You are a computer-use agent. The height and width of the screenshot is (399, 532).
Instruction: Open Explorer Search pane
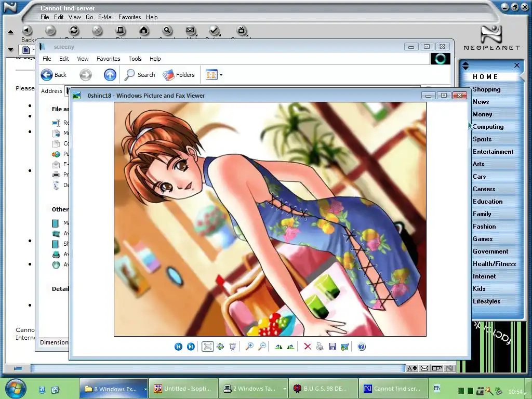(x=140, y=75)
